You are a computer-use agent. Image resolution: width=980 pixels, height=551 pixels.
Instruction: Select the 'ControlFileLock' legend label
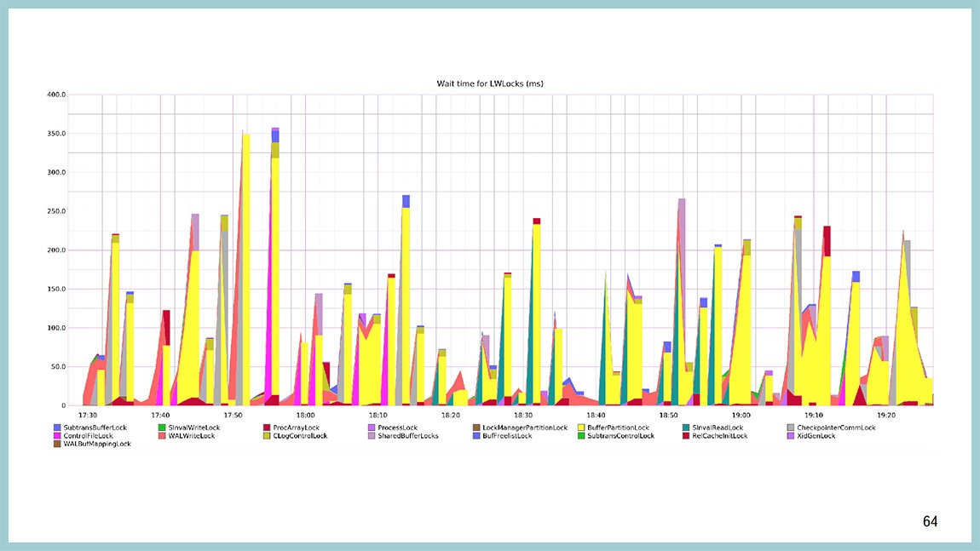[x=88, y=436]
